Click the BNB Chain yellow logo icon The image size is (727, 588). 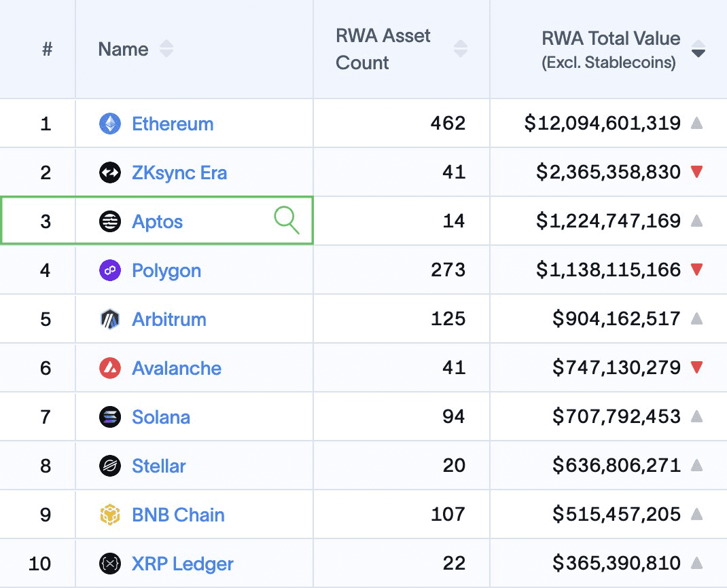pos(110,515)
